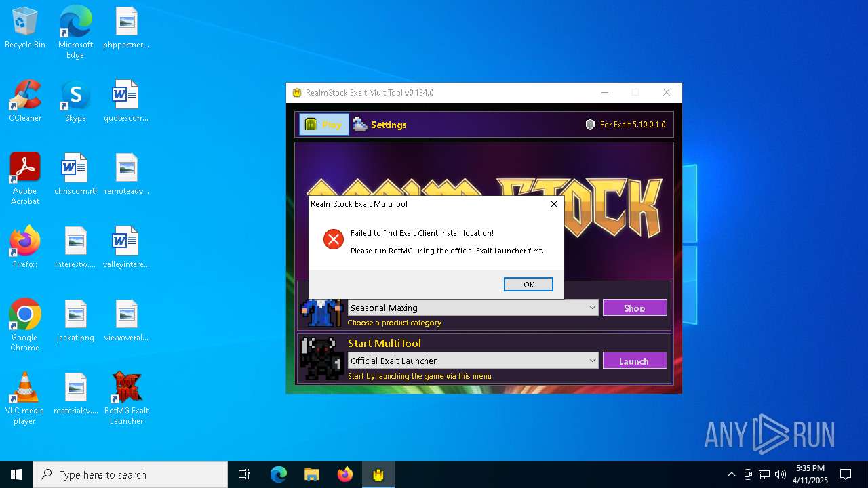This screenshot has height=488, width=868.
Task: Click the taskbar search box
Action: click(130, 474)
